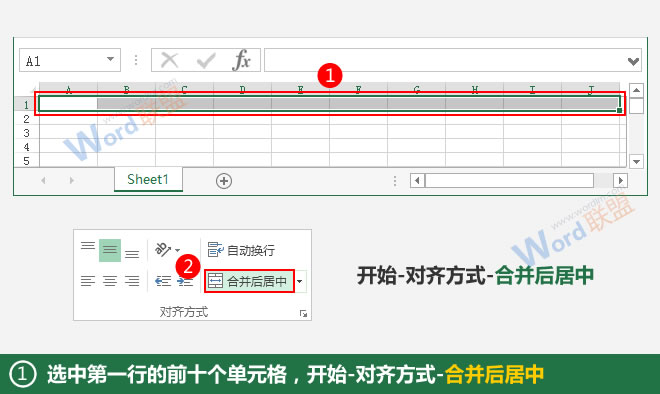Switch to the Sheet1 tab

[148, 179]
